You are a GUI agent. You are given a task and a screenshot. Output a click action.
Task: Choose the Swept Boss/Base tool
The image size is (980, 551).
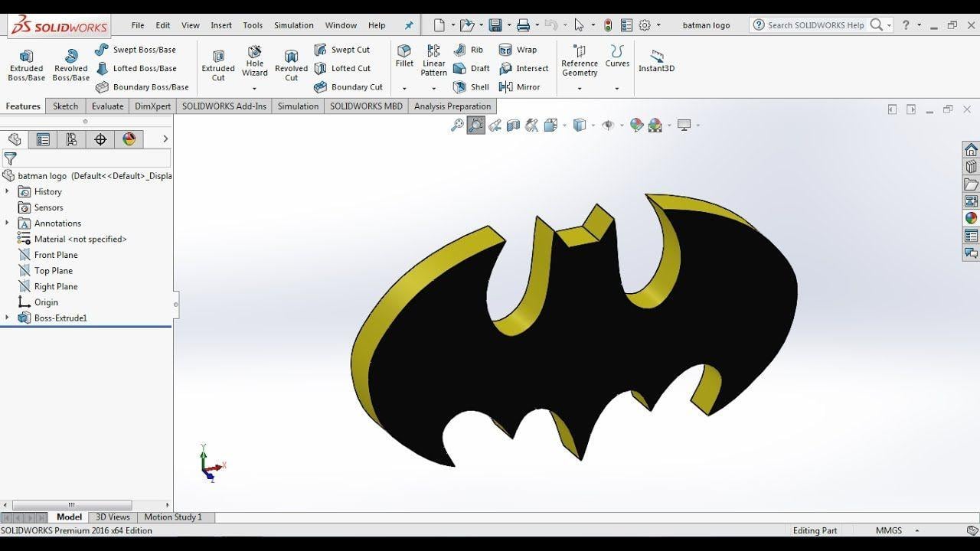pyautogui.click(x=135, y=50)
